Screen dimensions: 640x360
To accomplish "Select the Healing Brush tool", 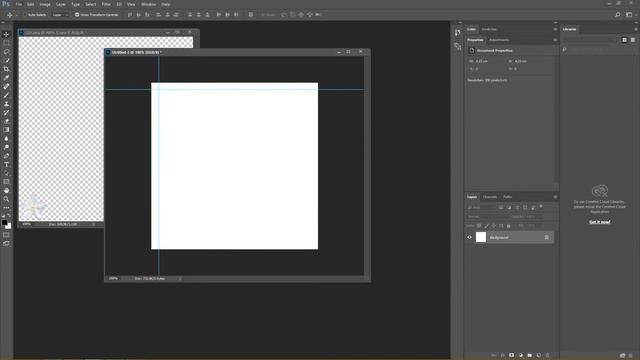I will 6,87.
